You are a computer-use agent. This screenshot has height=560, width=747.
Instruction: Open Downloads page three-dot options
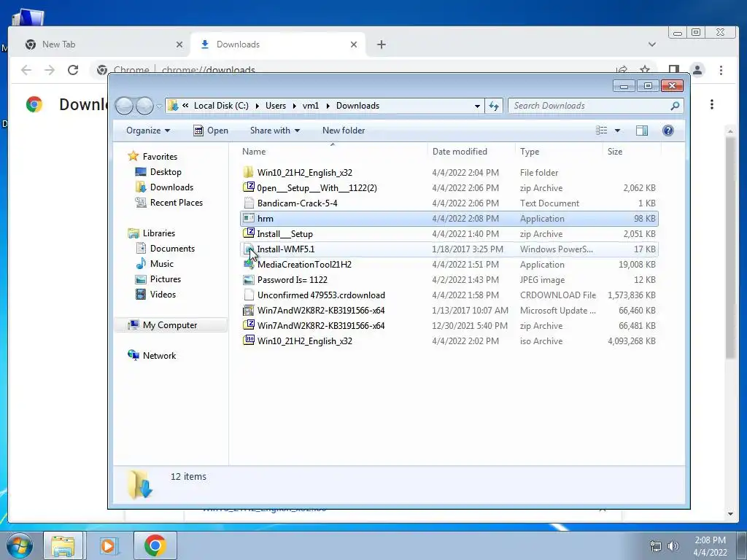[x=711, y=104]
